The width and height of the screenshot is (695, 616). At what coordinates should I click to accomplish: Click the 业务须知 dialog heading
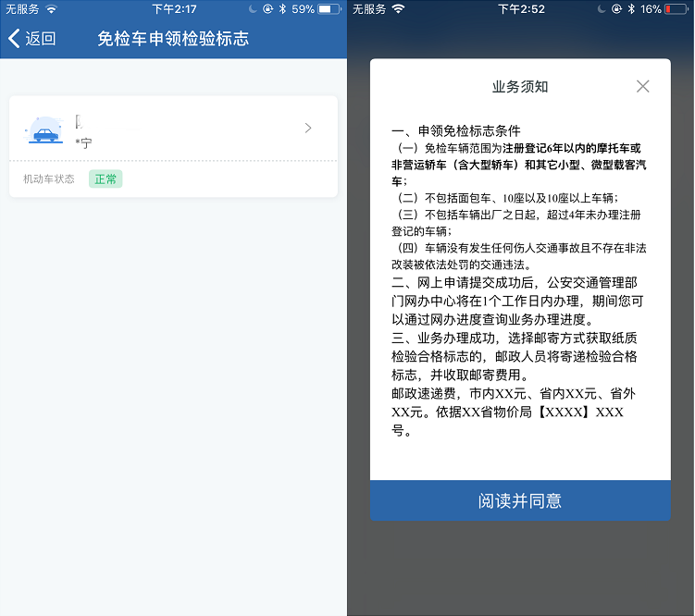tap(520, 86)
